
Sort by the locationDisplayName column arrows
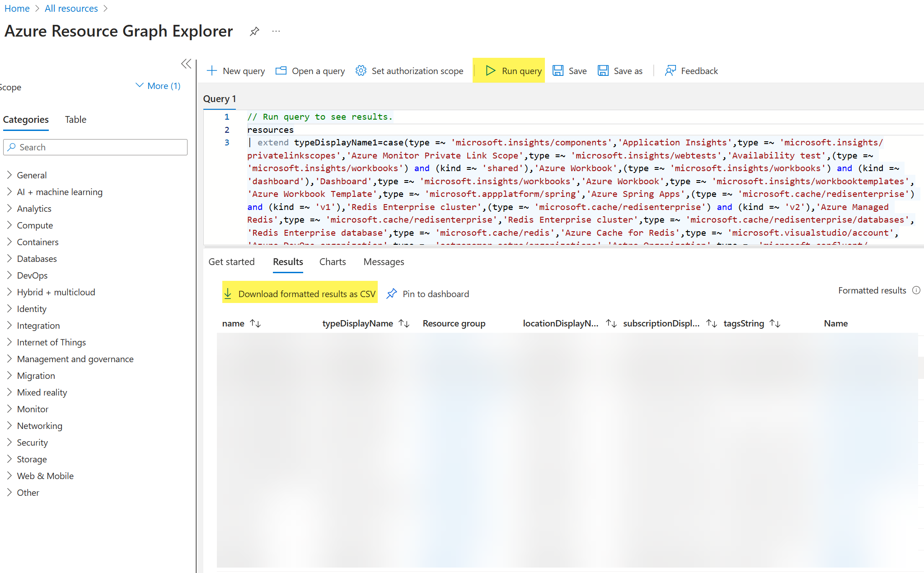(x=611, y=323)
